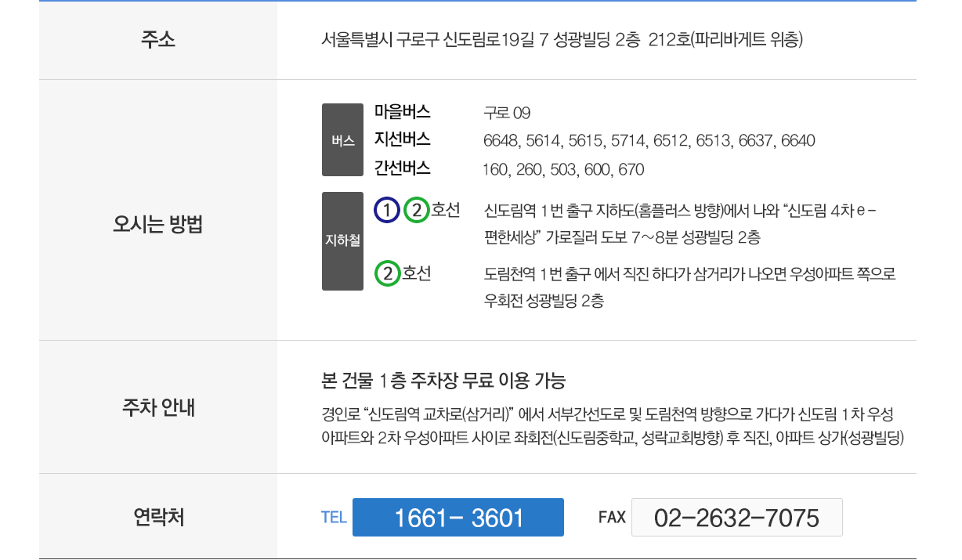Viewport: 962px width, 560px height.
Task: Click the dark 버스 badge icon
Action: pyautogui.click(x=342, y=140)
